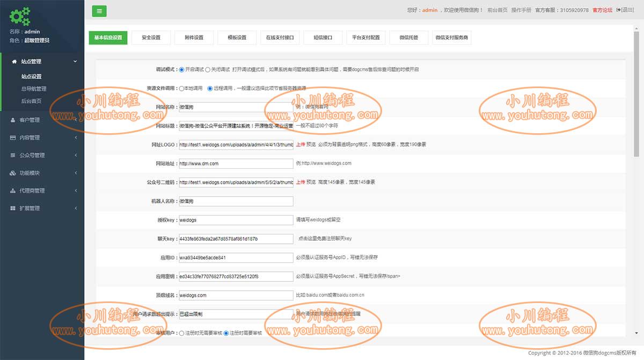The width and height of the screenshot is (644, 360).
Task: Focus the 用户请求数超出提示 input field
Action: (x=236, y=314)
